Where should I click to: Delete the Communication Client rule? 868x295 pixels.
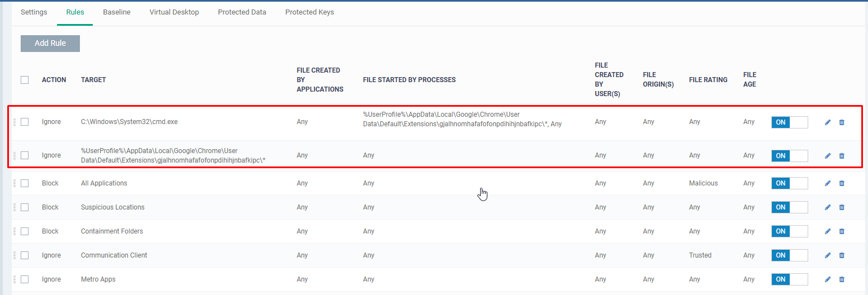842,255
